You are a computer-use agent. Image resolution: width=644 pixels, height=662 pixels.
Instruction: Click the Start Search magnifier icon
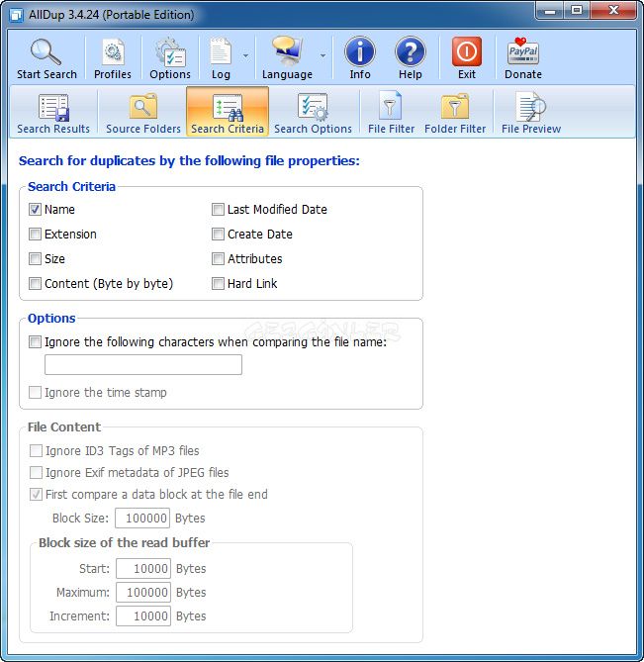point(46,52)
